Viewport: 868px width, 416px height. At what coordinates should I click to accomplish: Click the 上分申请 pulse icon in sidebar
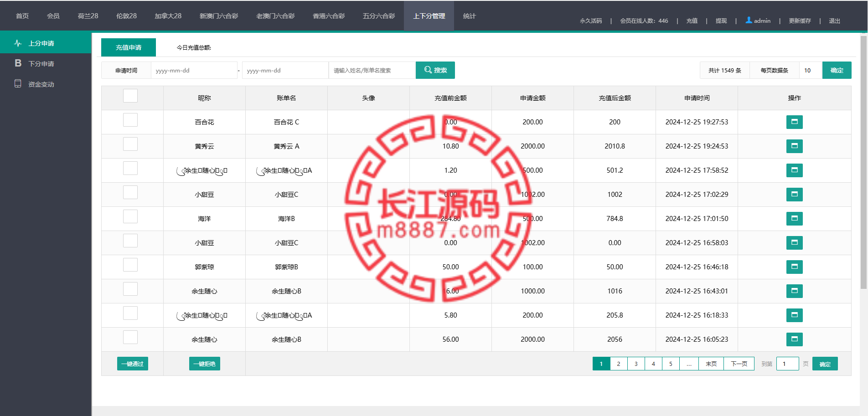[18, 43]
